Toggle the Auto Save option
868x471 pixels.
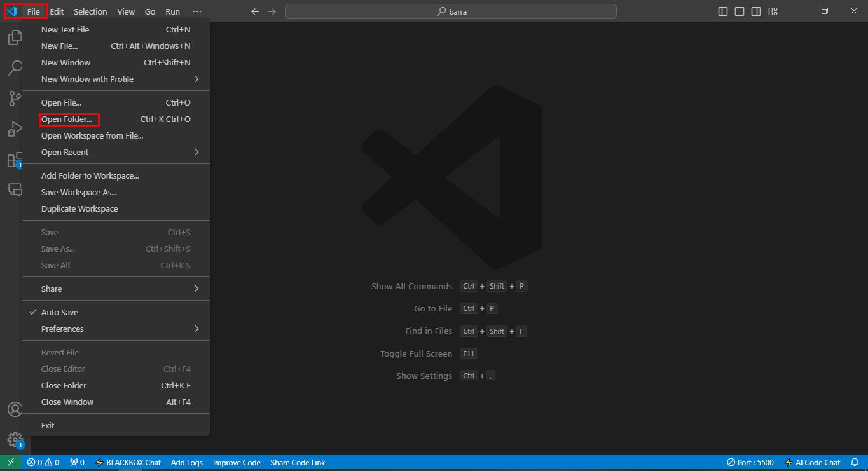click(116, 313)
